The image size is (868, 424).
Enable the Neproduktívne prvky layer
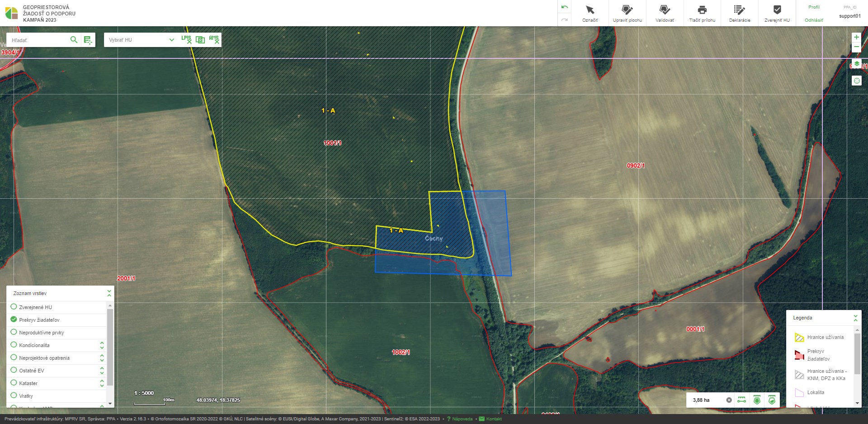point(14,332)
